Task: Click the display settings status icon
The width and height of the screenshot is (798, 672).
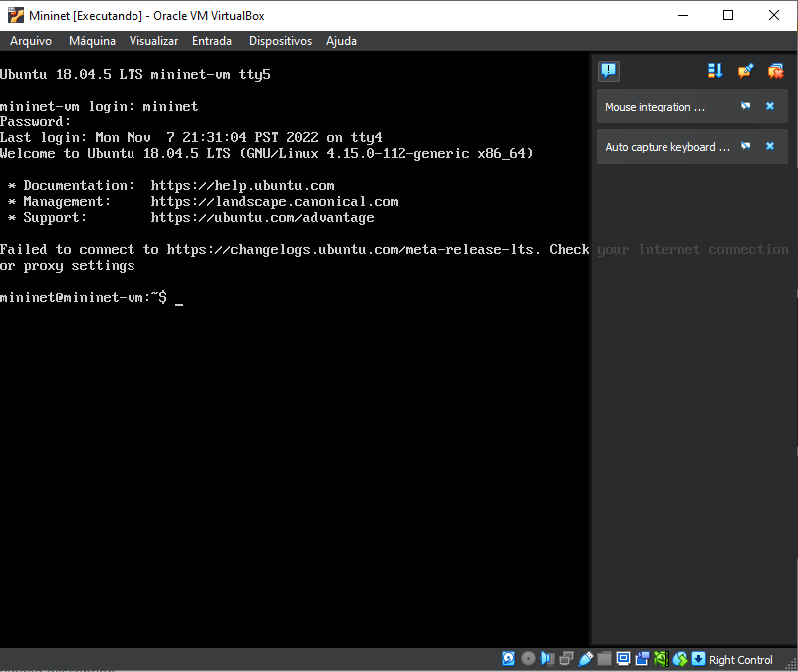Action: (x=623, y=659)
